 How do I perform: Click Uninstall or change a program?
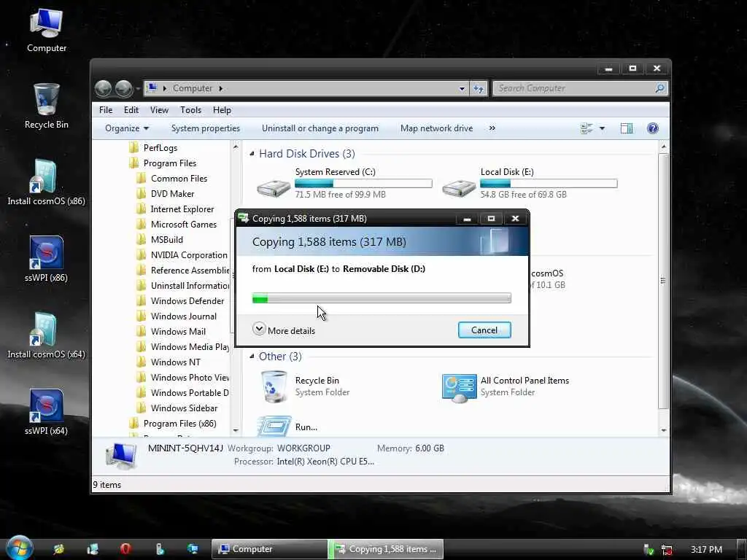click(320, 128)
